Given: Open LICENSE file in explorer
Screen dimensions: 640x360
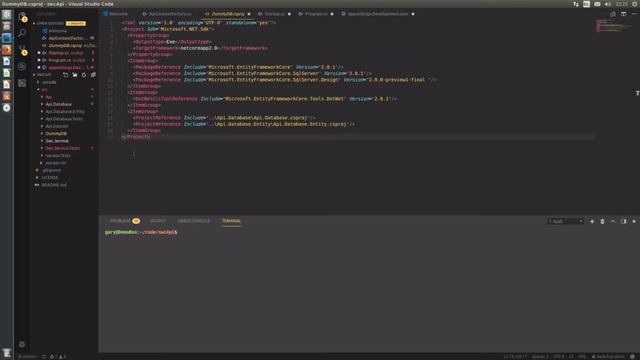Looking at the screenshot, I should pyautogui.click(x=49, y=178).
